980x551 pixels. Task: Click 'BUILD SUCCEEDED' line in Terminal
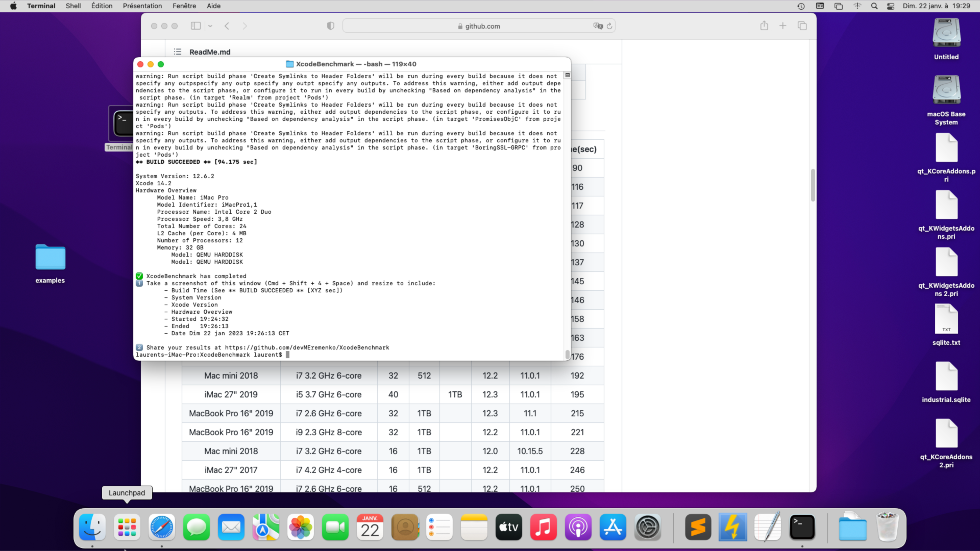point(197,162)
